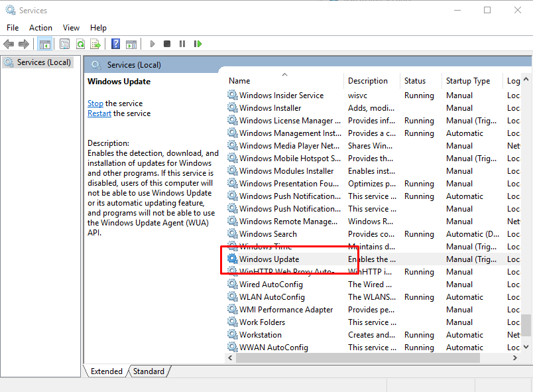This screenshot has height=392, width=533.
Task: Click the Log On As column header
Action: point(512,80)
